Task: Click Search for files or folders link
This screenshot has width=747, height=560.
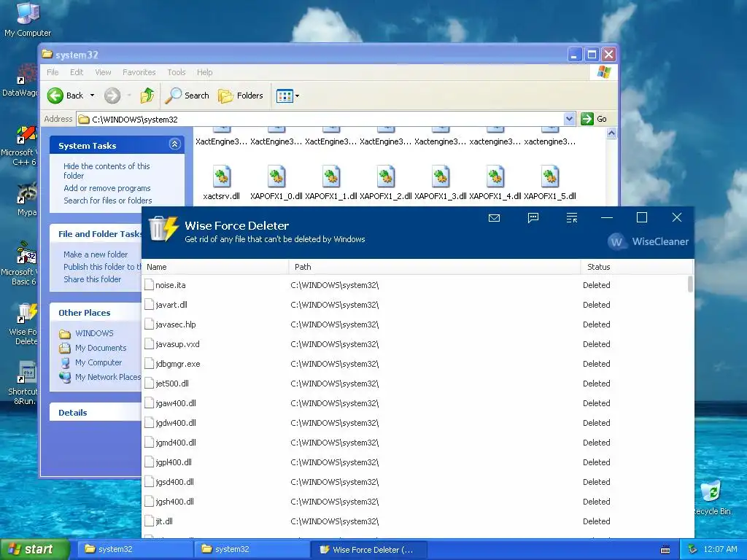Action: (108, 201)
